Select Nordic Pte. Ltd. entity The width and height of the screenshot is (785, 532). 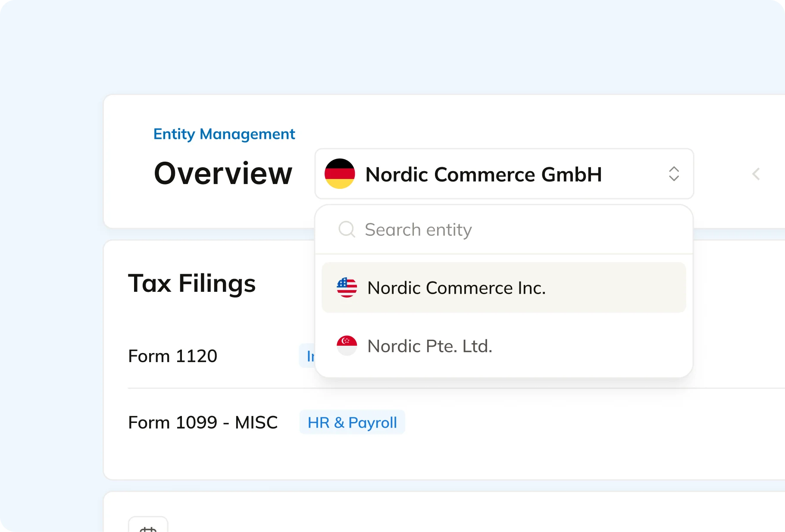point(430,345)
